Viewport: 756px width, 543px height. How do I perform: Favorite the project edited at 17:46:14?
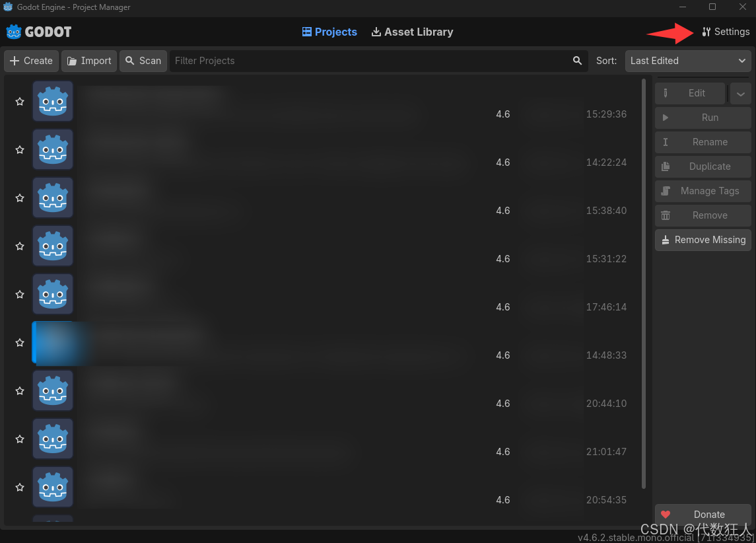click(20, 294)
